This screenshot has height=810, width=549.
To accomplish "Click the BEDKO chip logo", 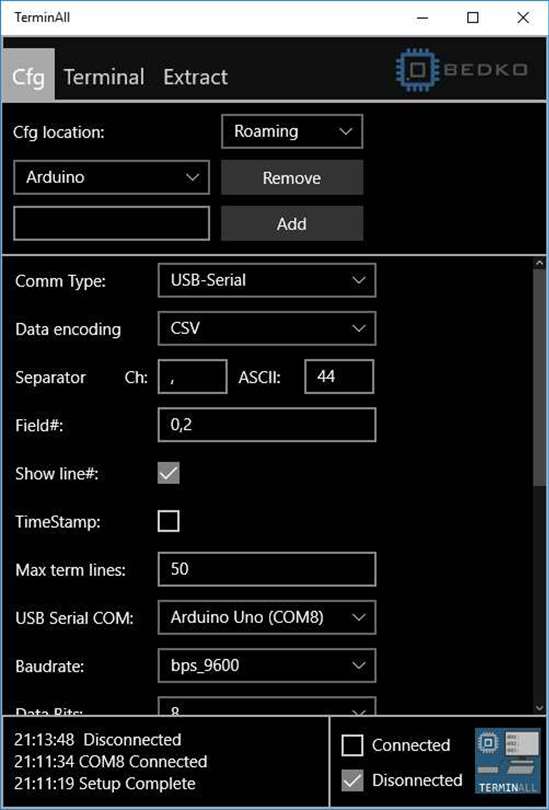I will [x=462, y=69].
